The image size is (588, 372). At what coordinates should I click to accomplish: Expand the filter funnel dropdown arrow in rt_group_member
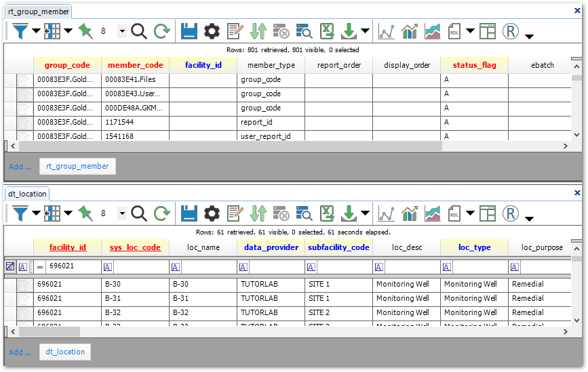(36, 31)
